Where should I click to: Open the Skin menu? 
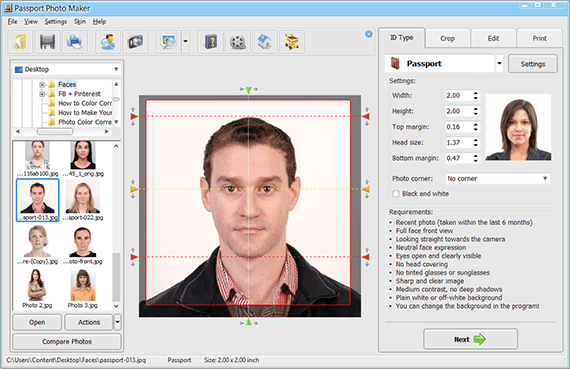(x=80, y=21)
